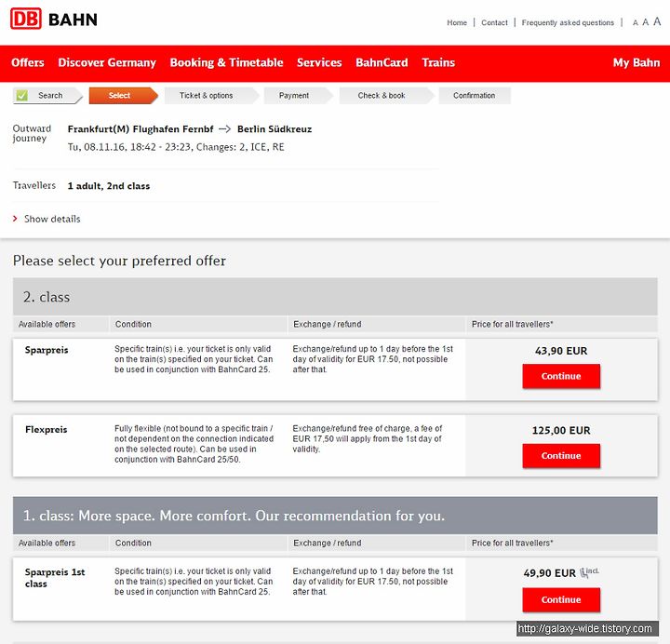Screen dimensions: 670x644
Task: Click the Sparpreis offer name
Action: 47,351
